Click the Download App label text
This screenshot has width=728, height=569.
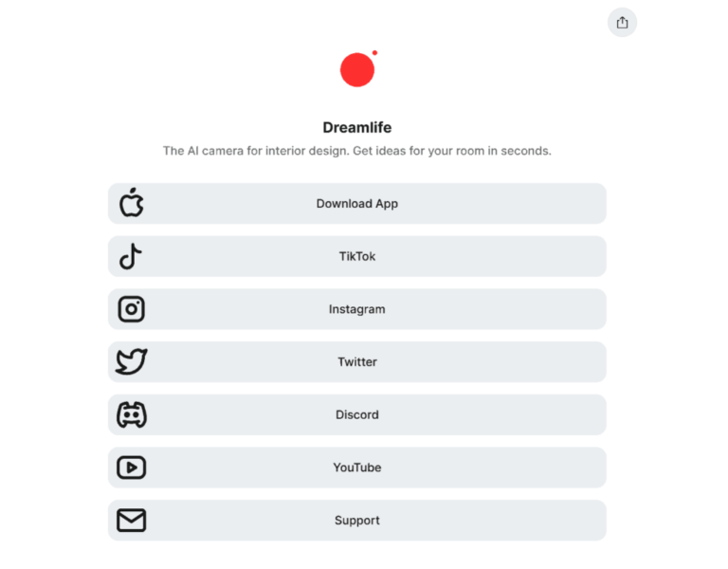[x=357, y=204]
